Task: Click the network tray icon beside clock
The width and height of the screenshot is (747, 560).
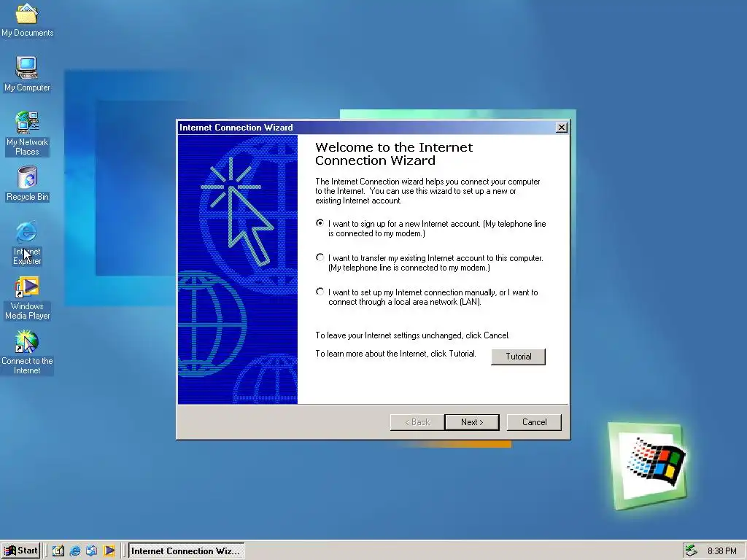Action: tap(692, 551)
